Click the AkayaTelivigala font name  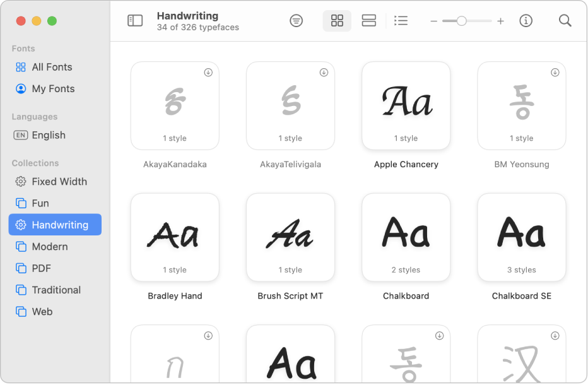tap(291, 164)
